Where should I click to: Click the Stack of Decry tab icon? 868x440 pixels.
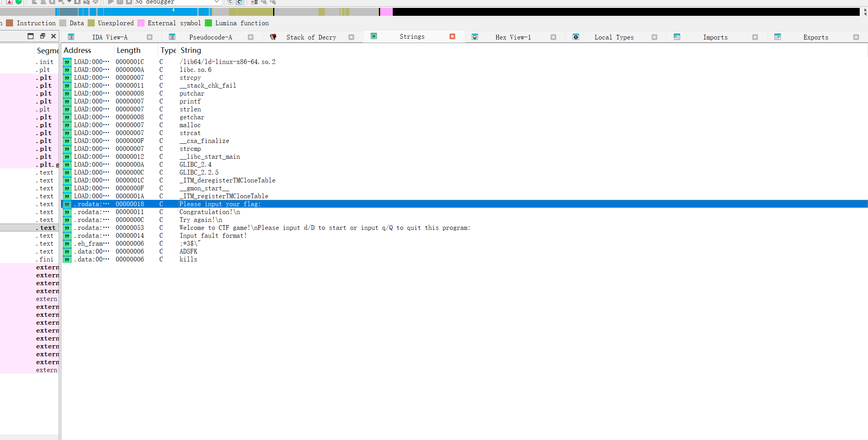[x=273, y=37]
